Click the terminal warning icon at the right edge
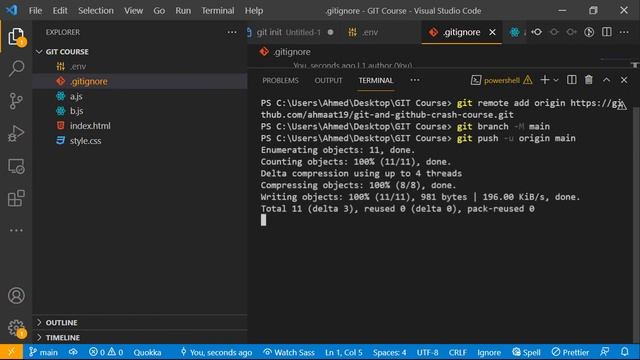The image size is (640, 360). pos(621,105)
